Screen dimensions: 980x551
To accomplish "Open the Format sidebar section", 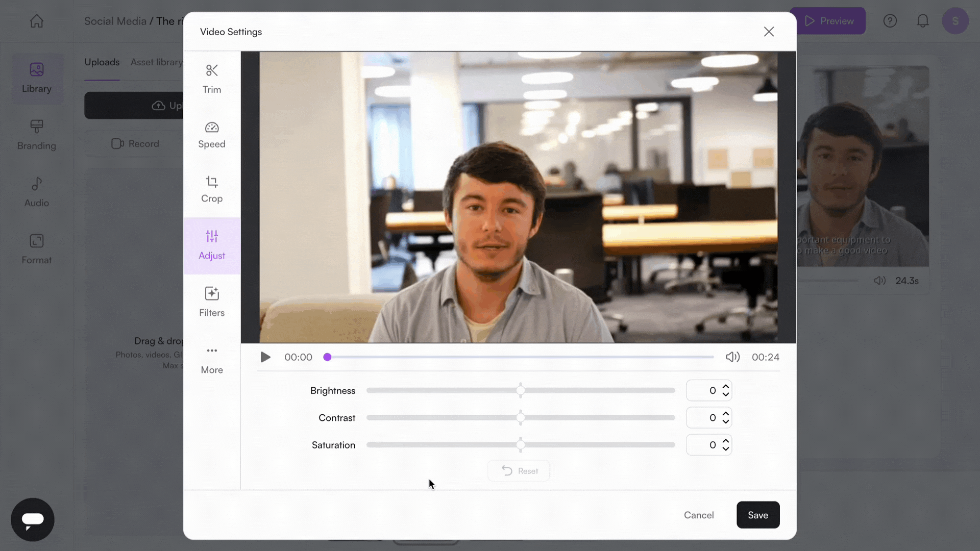I will coord(37,249).
